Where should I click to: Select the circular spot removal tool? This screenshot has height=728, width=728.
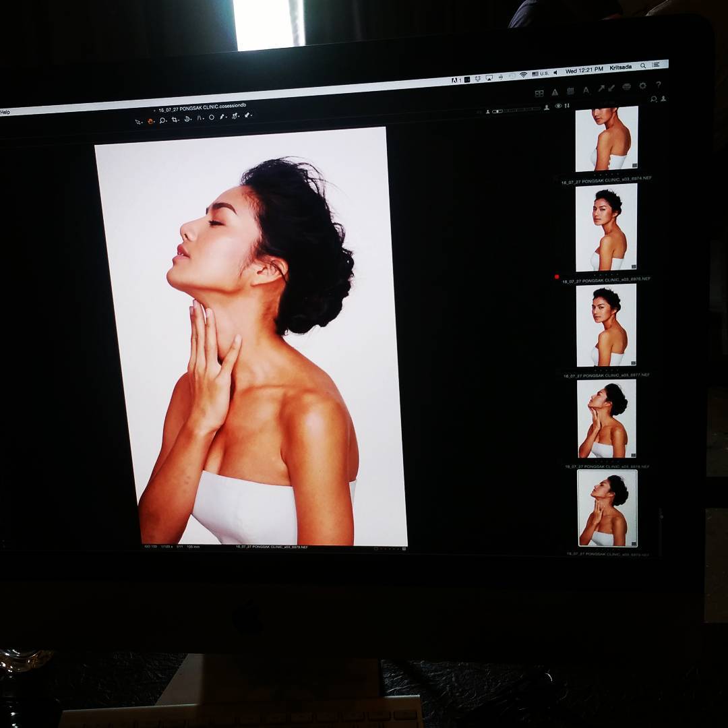coord(211,117)
